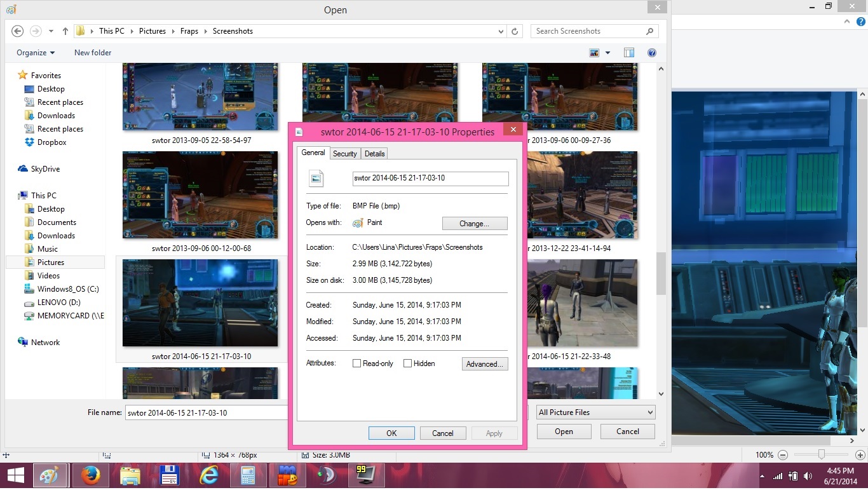Show hidden tray icons arrow
Viewport: 868px width, 490px height.
(x=762, y=476)
